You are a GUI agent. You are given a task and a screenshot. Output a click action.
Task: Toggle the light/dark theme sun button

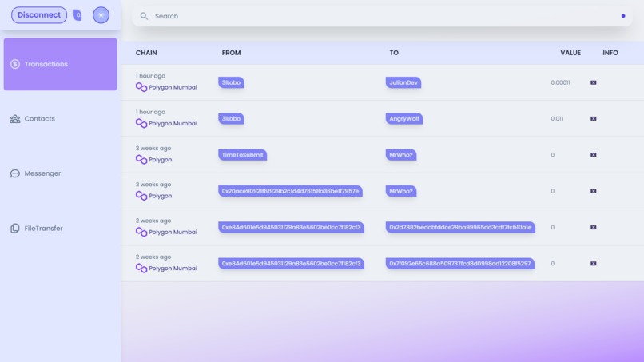[101, 15]
